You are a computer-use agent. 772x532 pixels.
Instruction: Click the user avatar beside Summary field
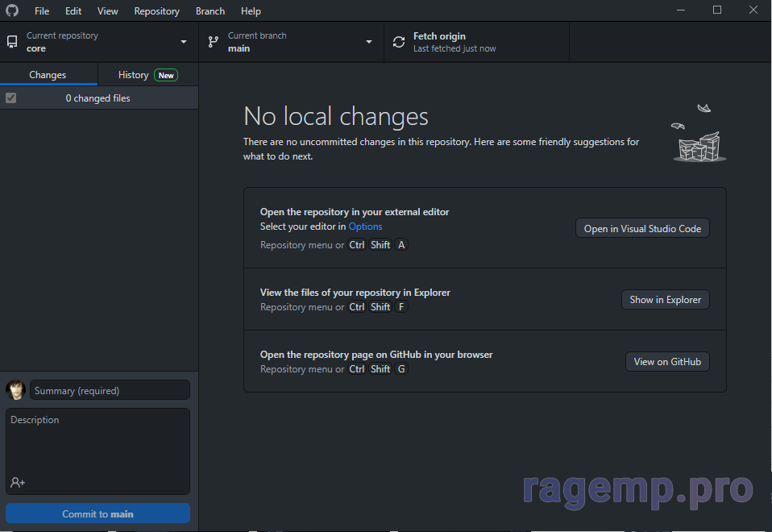click(16, 390)
